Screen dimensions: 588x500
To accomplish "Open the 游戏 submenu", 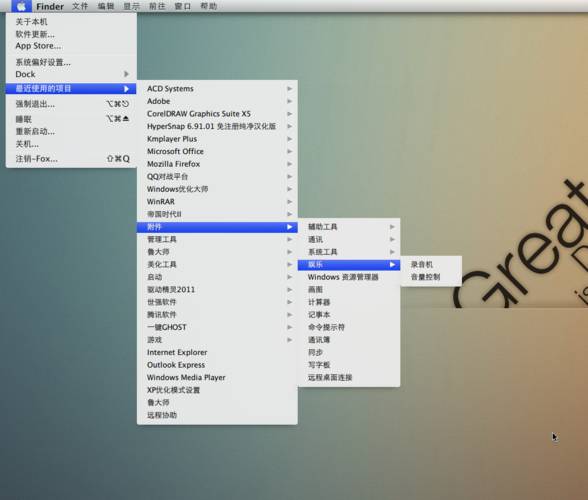I will coord(217,340).
